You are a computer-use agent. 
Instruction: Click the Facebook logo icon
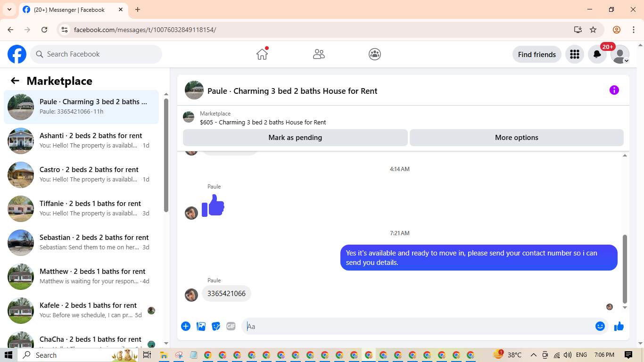point(17,54)
